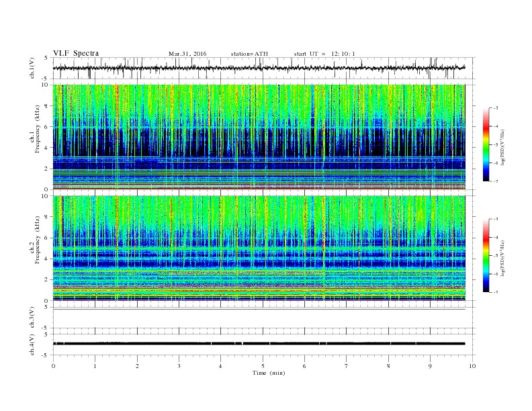The height and width of the screenshot is (411, 532).
Task: Click the "6" kHz tick of ch.1 spectrogram
Action: tap(46, 127)
